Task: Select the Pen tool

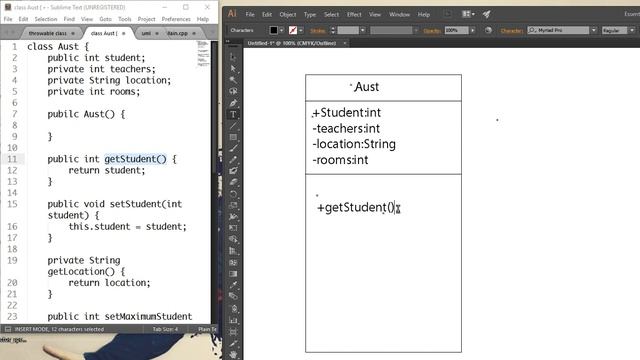Action: coord(233,103)
